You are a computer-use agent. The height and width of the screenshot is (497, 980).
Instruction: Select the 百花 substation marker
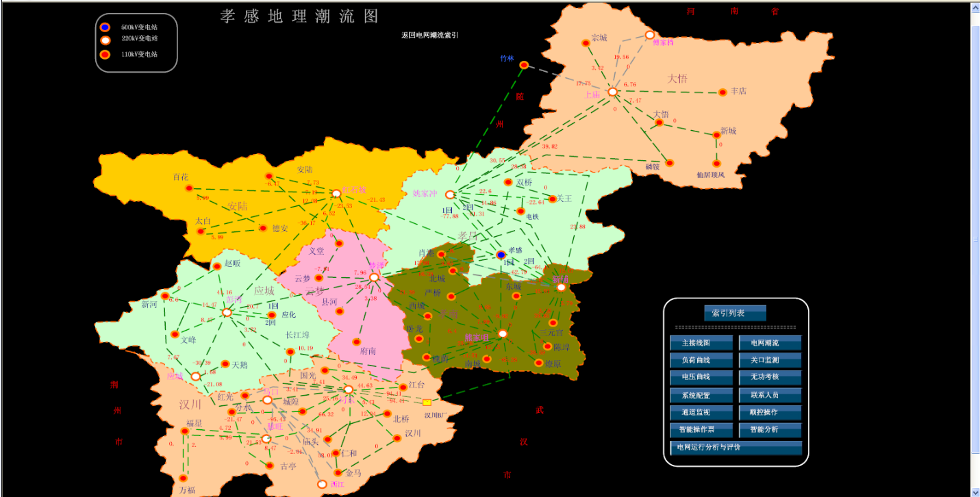tap(190, 188)
